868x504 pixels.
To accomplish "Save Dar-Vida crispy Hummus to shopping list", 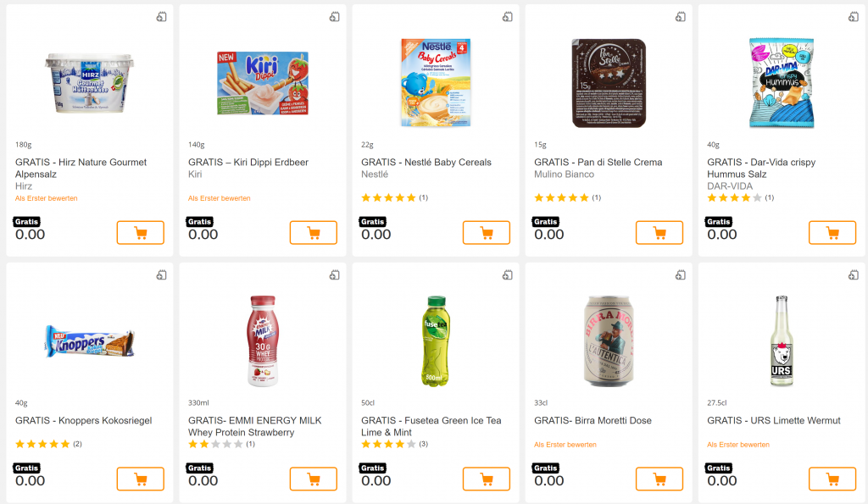I will pos(853,17).
